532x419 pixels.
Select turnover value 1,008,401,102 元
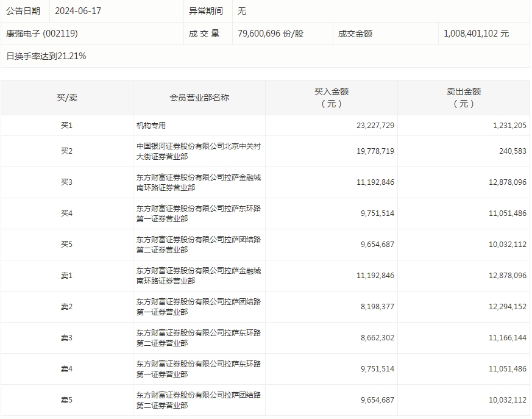coord(477,34)
